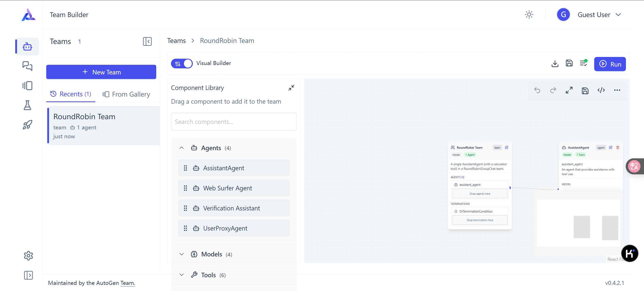Delete the AssistantAgent node with trash icon
644x291 pixels.
pos(618,148)
